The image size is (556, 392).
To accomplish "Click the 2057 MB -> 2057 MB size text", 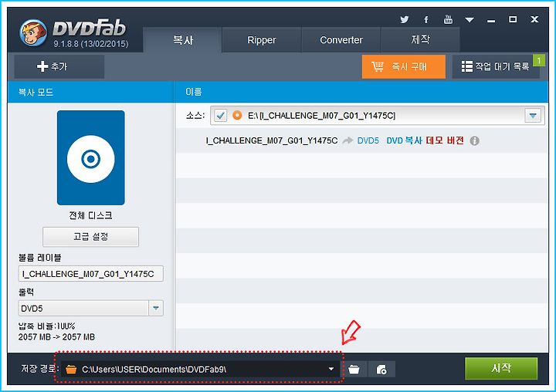I will tap(56, 336).
